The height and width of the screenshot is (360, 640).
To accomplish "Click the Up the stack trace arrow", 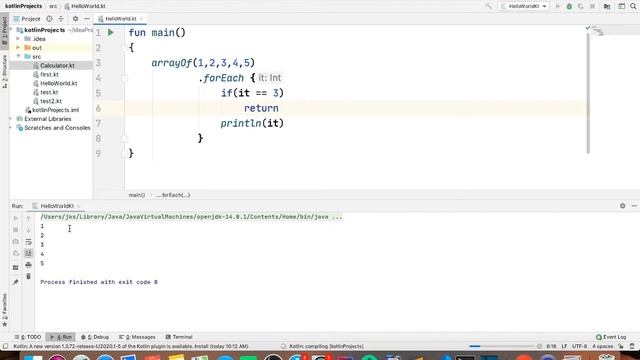I will coord(28,218).
